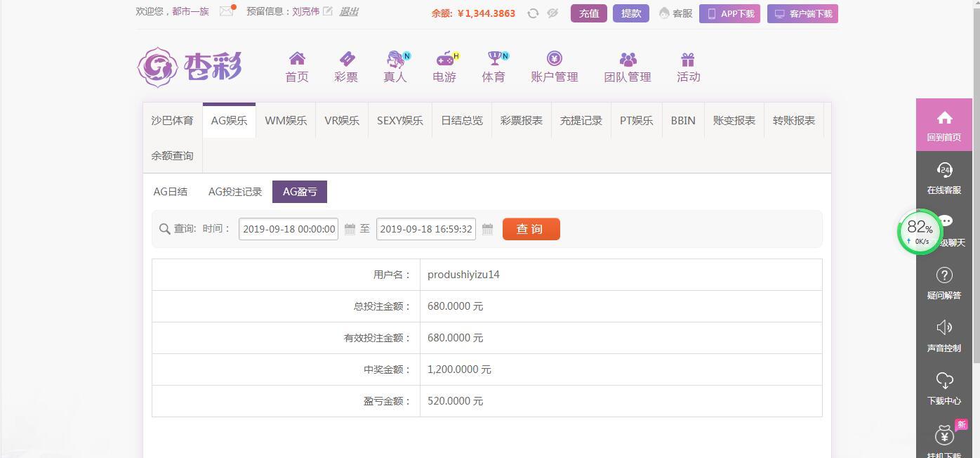980x458 pixels.
Task: Open the calendar picker for start date
Action: pyautogui.click(x=349, y=228)
